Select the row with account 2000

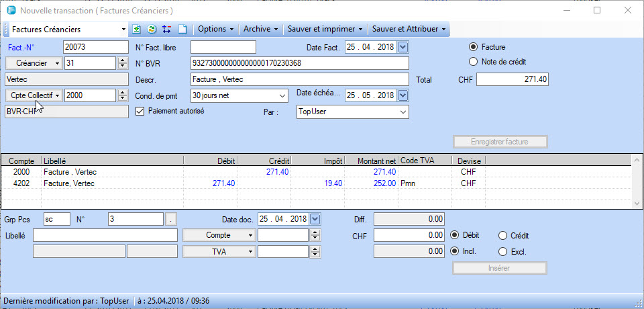point(316,172)
